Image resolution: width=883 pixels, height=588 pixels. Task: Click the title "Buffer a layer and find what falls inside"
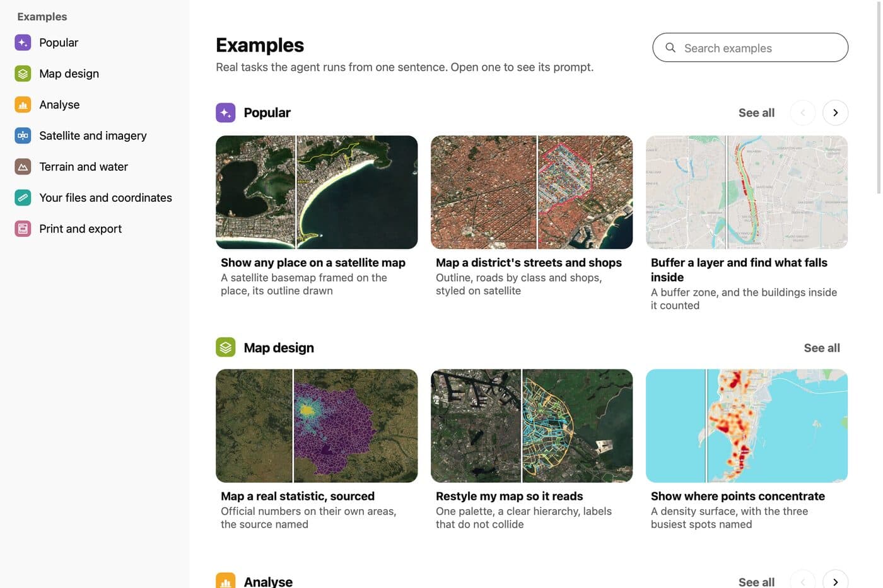(739, 270)
